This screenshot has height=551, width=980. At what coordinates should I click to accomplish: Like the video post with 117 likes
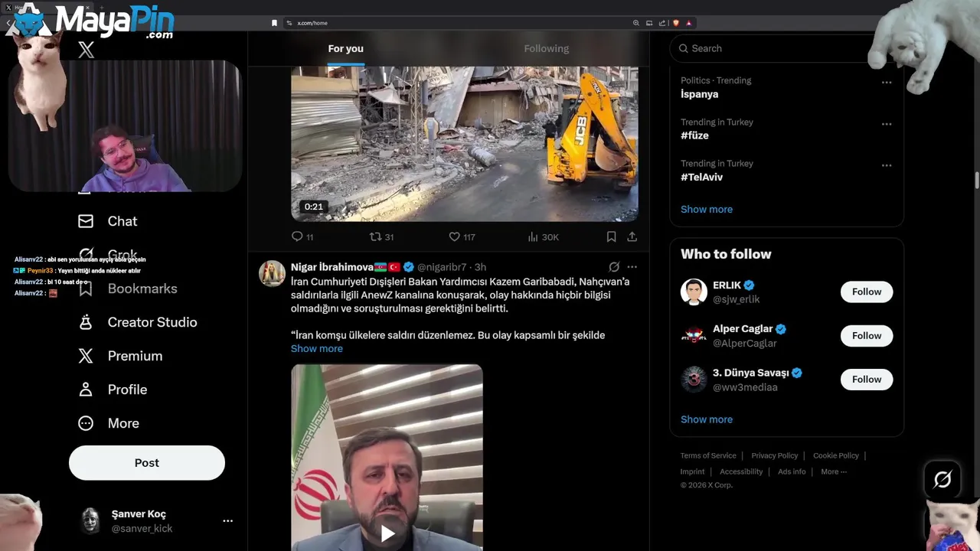pos(454,236)
